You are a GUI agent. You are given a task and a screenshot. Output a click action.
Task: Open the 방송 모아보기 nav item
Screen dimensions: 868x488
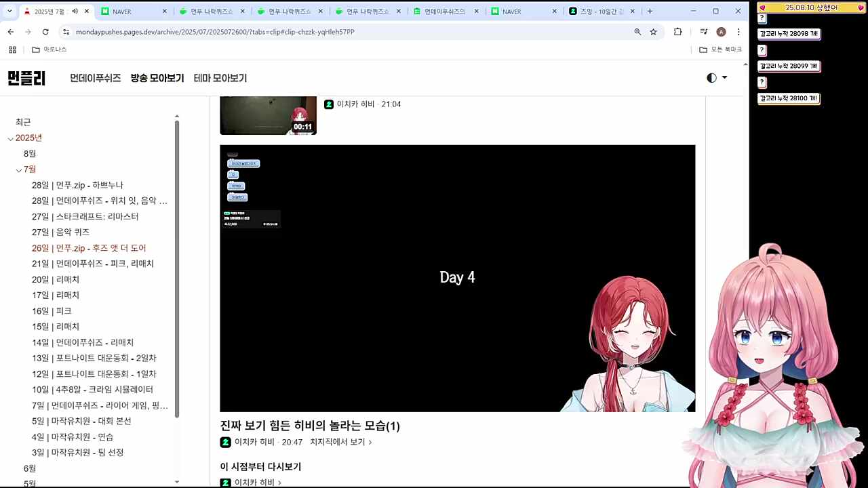tap(157, 78)
